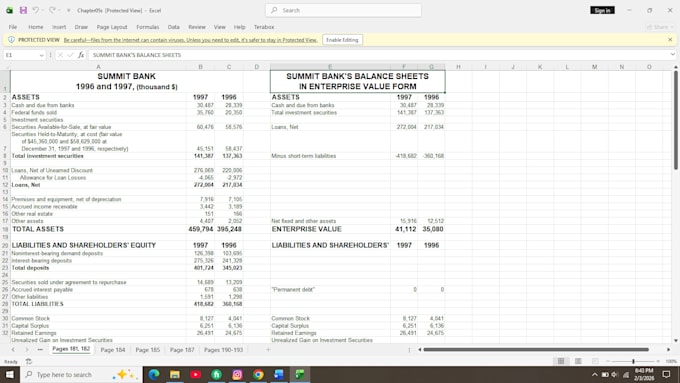Open the Name Box dropdown arrow
The image size is (680, 383).
pos(41,55)
